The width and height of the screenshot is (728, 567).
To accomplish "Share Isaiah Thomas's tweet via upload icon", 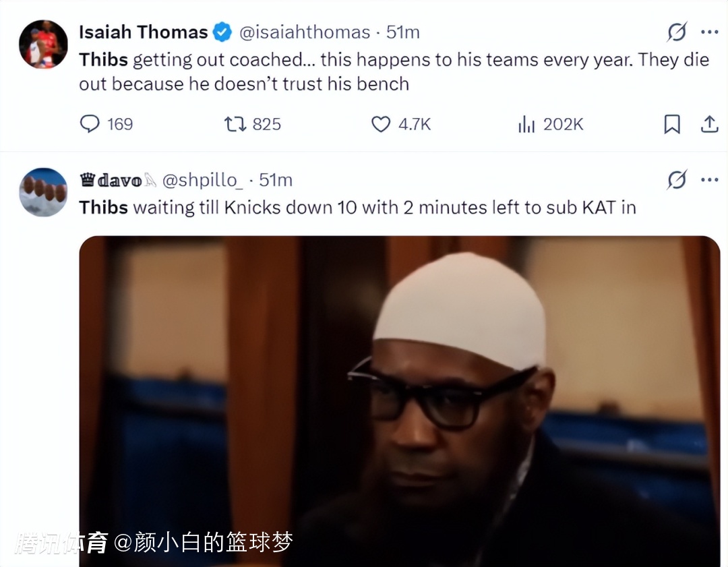I will [x=709, y=124].
